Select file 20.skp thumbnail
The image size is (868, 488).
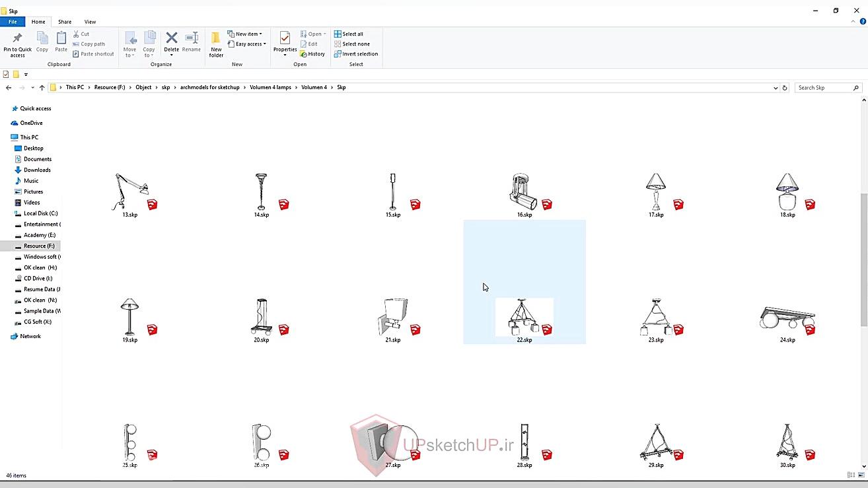click(262, 316)
